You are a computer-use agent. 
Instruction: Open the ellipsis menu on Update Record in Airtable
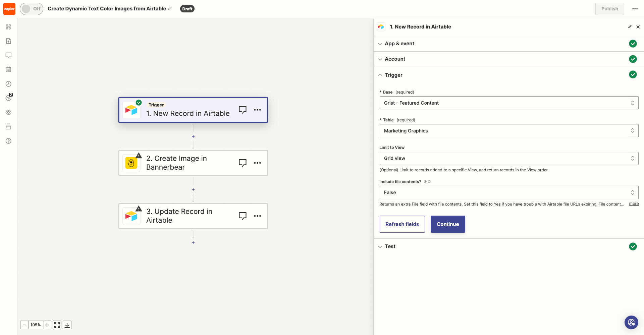[x=258, y=216]
